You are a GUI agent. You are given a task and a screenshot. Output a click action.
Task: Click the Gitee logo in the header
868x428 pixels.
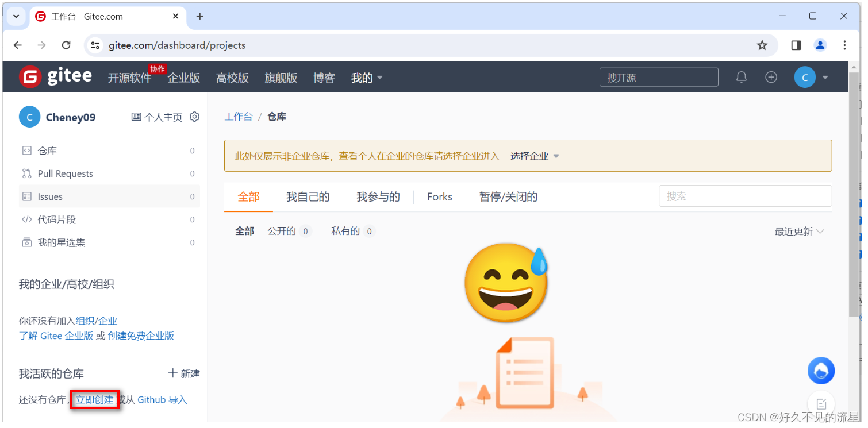pos(55,76)
